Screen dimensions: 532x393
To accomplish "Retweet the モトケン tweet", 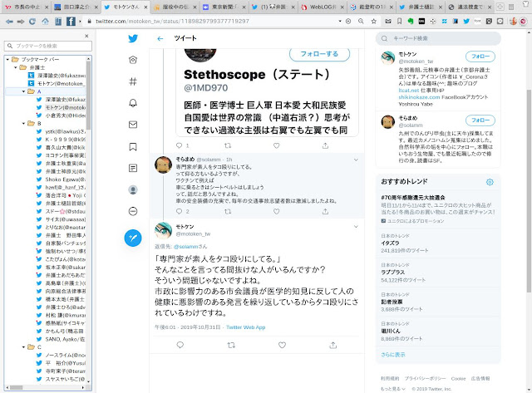I will click(x=231, y=345).
